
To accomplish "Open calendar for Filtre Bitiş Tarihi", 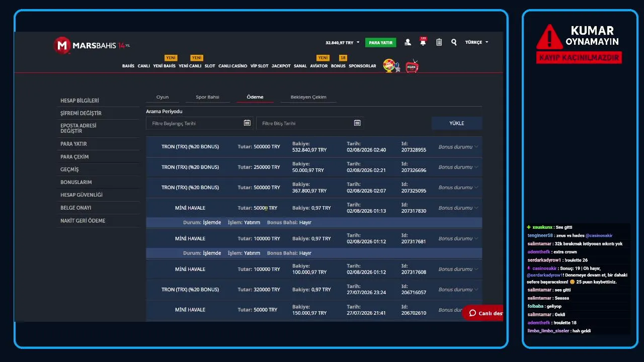I will coord(357,123).
